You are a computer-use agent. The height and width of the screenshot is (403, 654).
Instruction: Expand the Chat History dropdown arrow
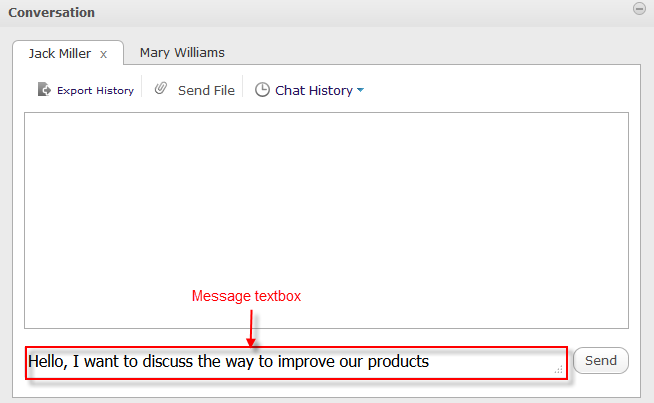[361, 90]
